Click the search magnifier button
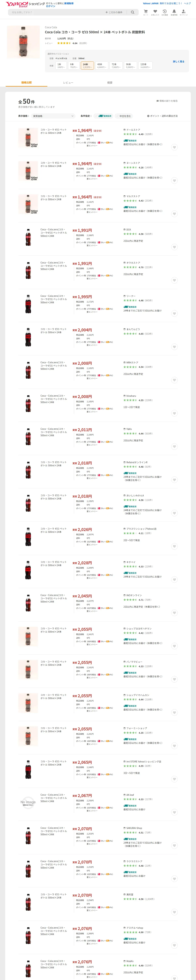Screen dimensions: 196x980 (132, 12)
